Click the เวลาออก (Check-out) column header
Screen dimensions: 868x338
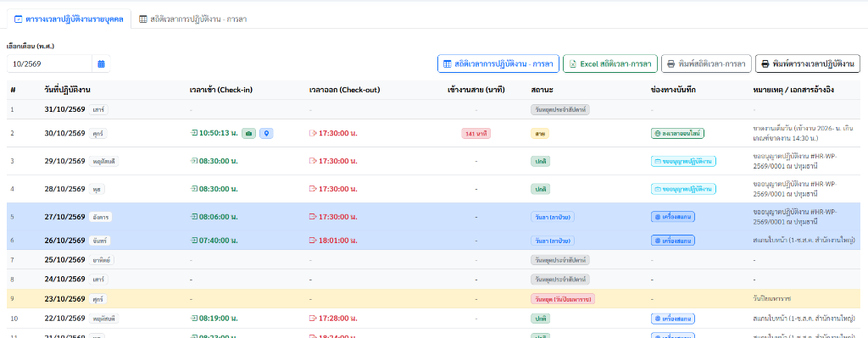pyautogui.click(x=344, y=90)
